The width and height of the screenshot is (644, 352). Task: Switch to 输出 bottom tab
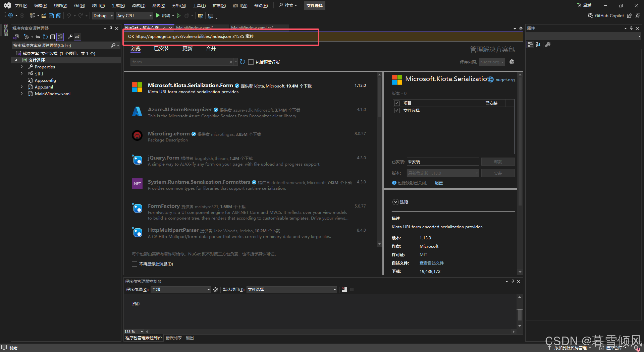[190, 338]
